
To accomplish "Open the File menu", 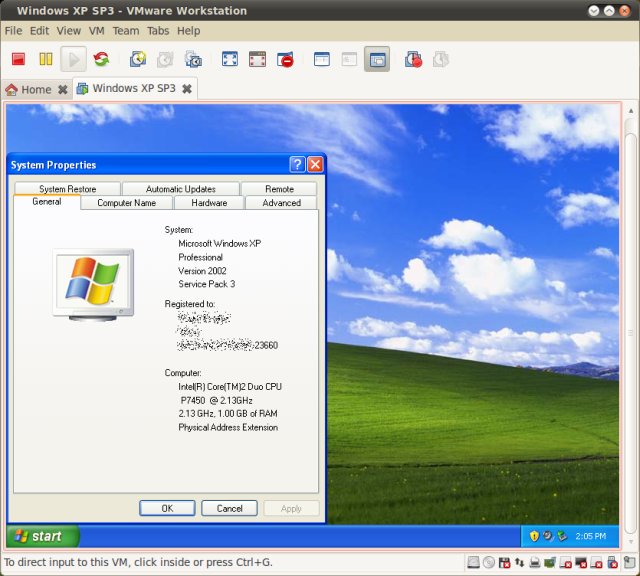I will pyautogui.click(x=13, y=31).
